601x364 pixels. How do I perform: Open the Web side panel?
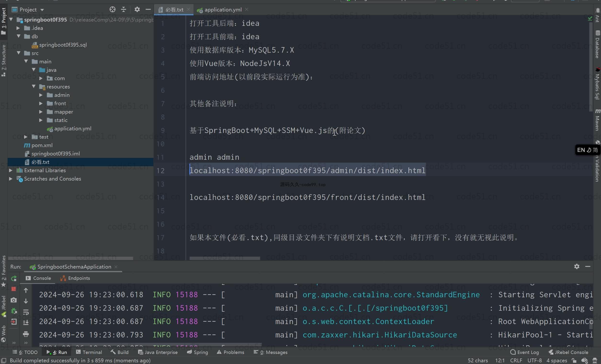3,334
